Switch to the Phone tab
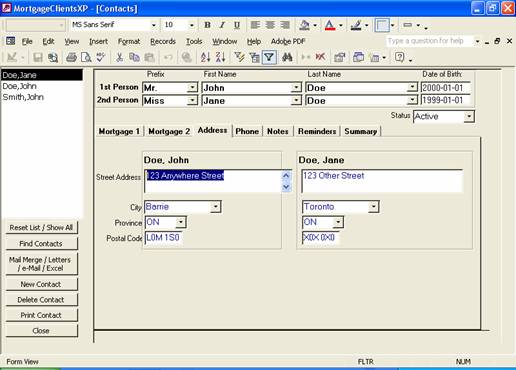This screenshot has width=516, height=370. point(247,131)
